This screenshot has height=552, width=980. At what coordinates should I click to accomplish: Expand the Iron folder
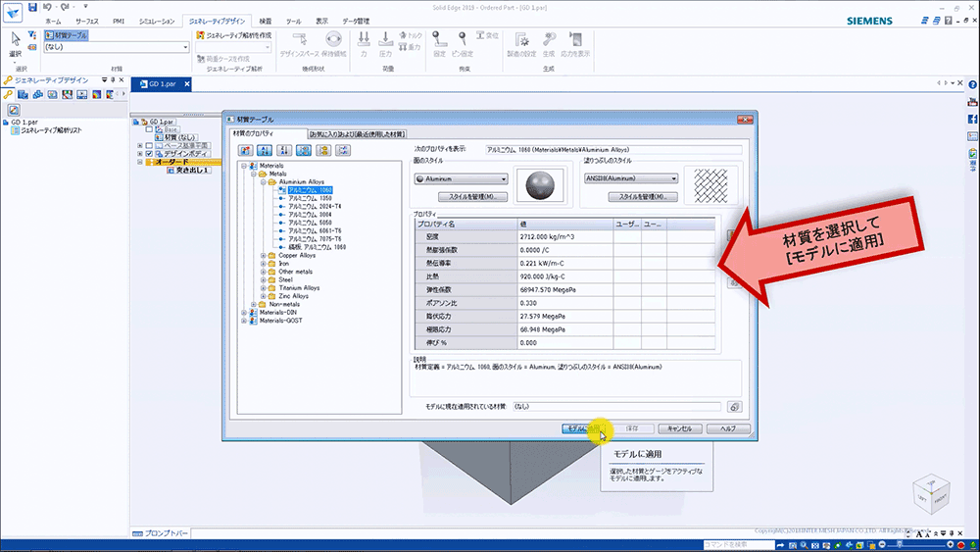pos(263,263)
